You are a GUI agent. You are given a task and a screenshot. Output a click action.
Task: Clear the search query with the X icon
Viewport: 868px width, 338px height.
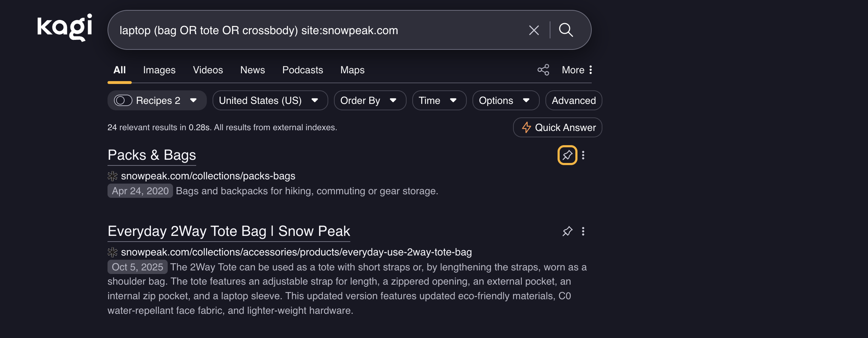point(534,30)
